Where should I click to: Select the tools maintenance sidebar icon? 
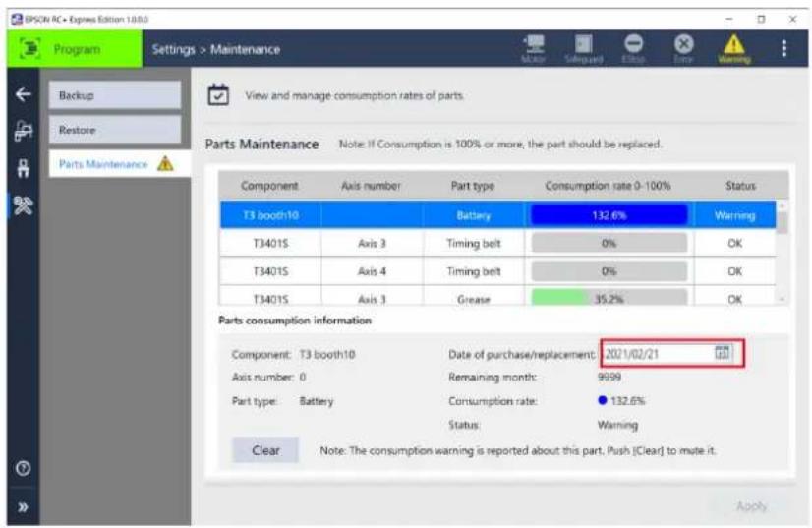[x=24, y=205]
